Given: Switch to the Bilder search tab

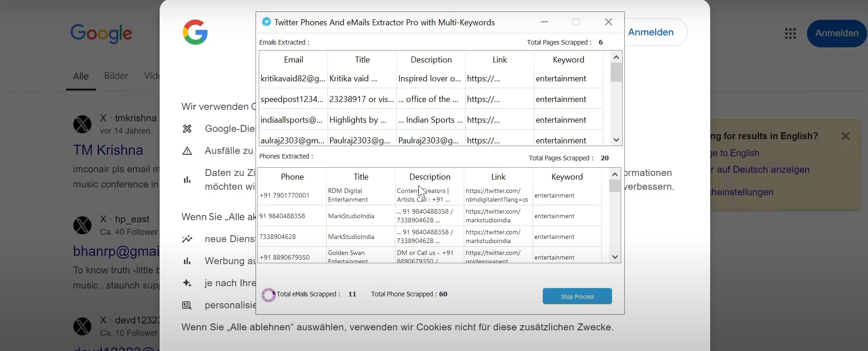Looking at the screenshot, I should (116, 76).
